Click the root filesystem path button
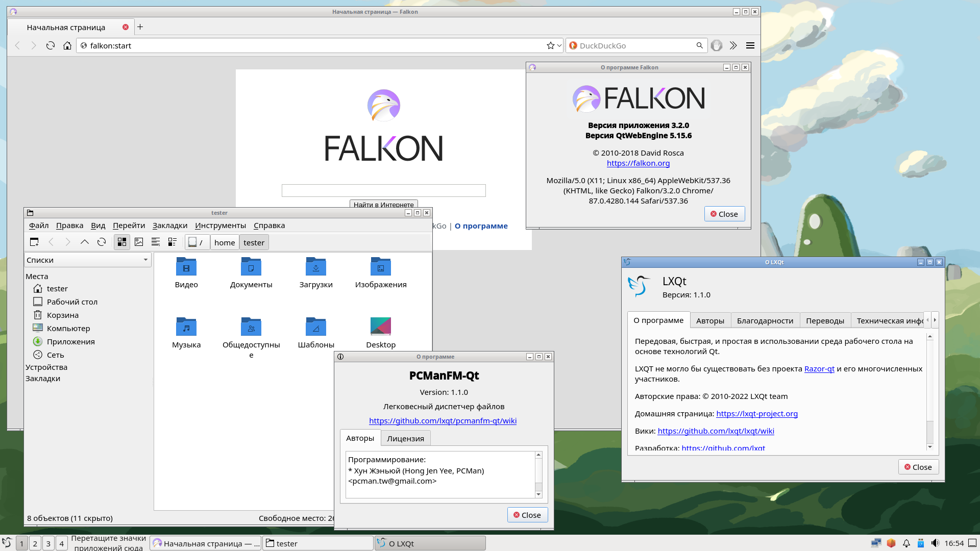Viewport: 980px width, 551px height. (197, 242)
